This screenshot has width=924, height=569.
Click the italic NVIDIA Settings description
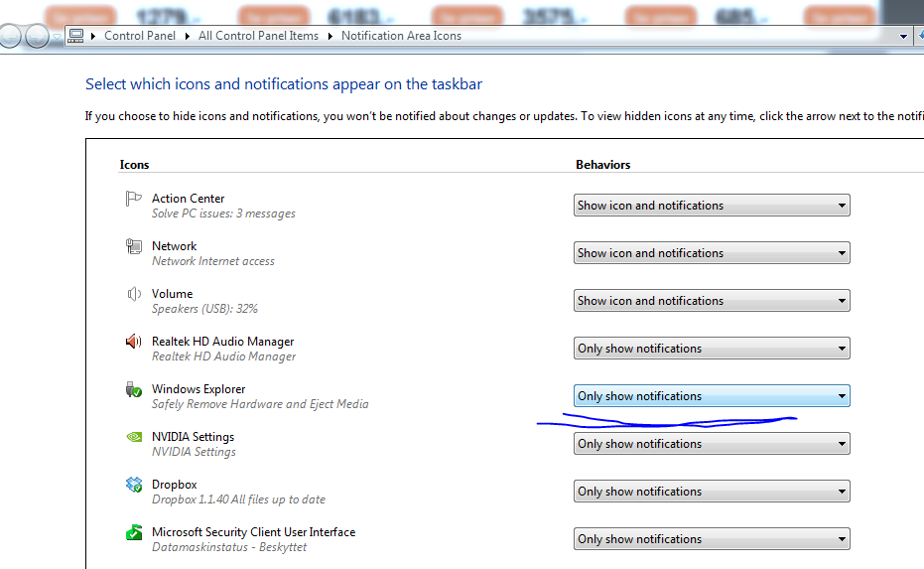tap(194, 452)
